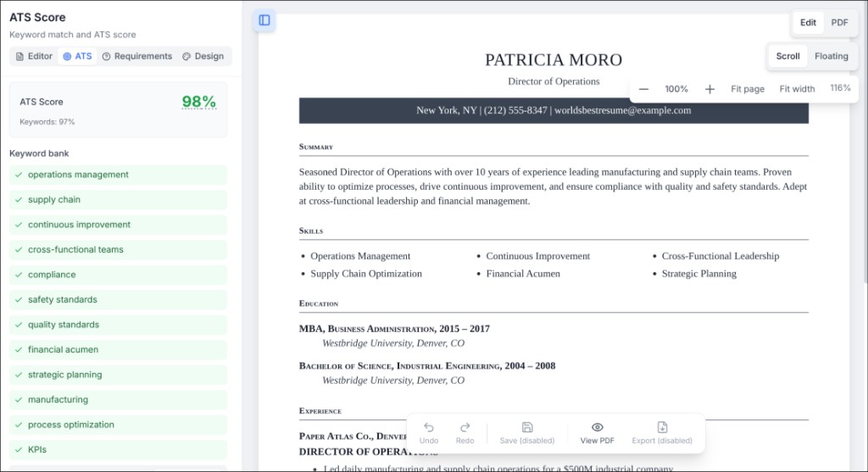This screenshot has width=868, height=472.
Task: Click the Summary section heading
Action: point(316,147)
